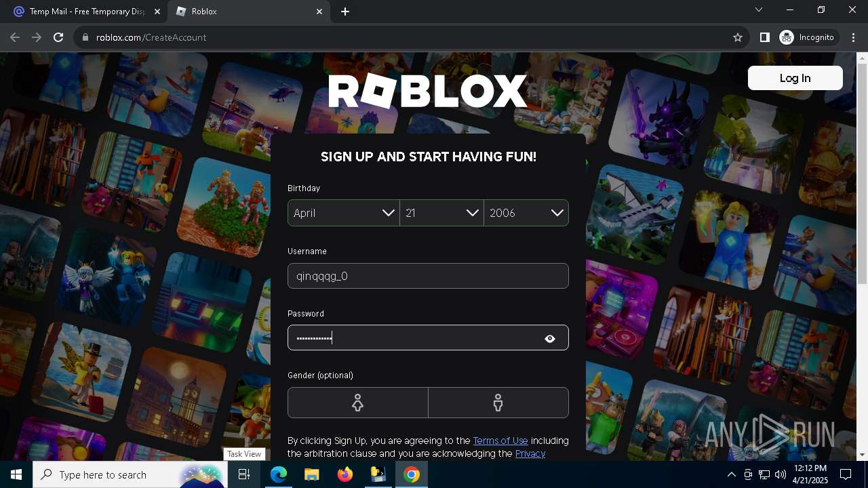The width and height of the screenshot is (868, 488).
Task: Minimize the Chrome window
Action: (790, 9)
